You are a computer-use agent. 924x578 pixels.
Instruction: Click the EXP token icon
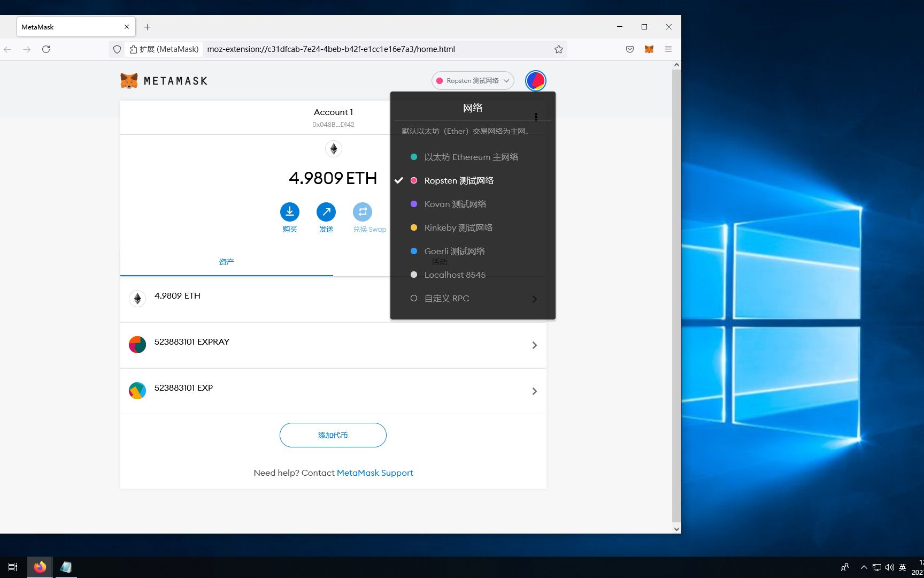tap(137, 391)
